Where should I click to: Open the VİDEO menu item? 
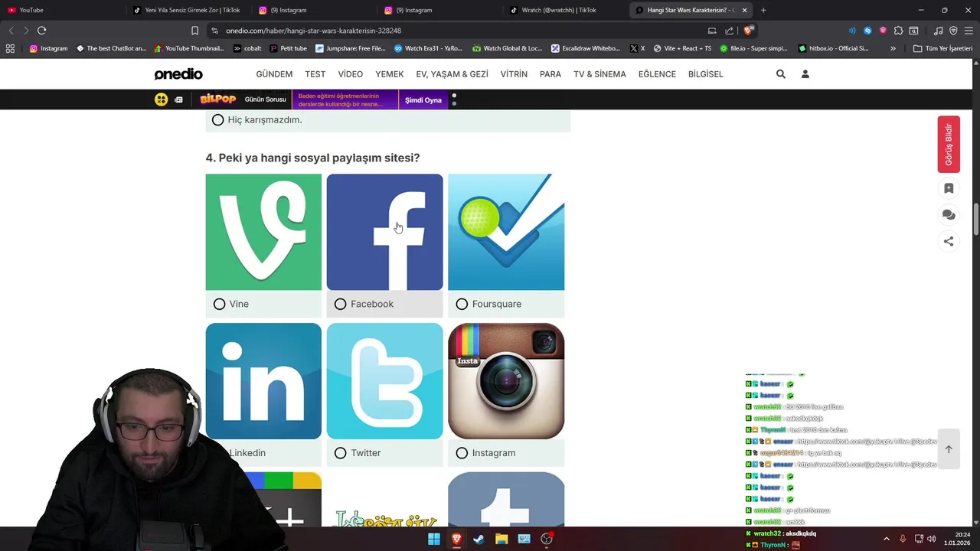pos(351,74)
